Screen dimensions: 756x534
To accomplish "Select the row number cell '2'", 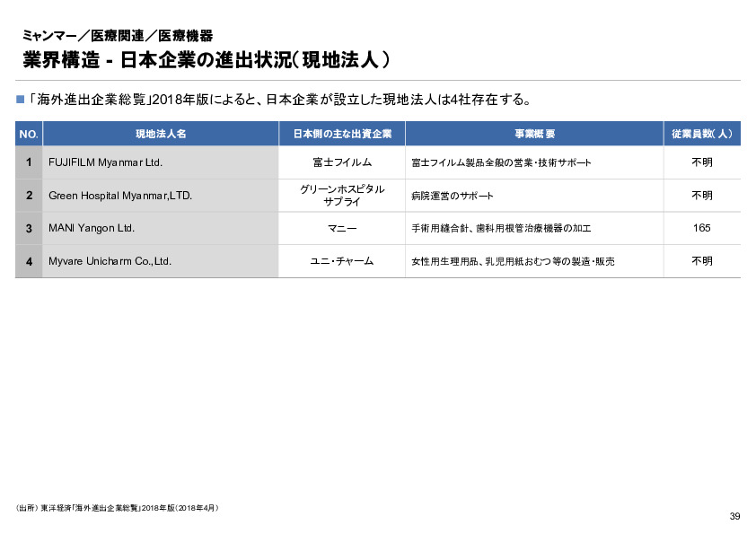I will tap(29, 195).
